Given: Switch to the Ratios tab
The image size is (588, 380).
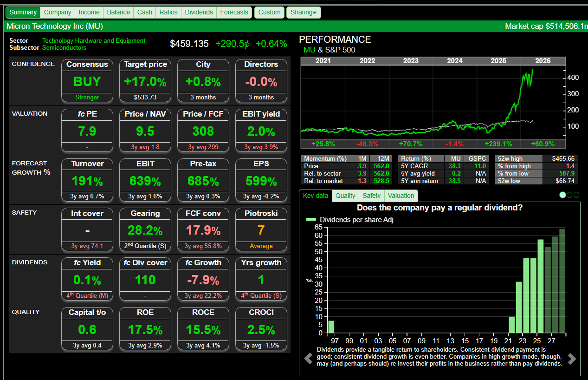Looking at the screenshot, I should (x=168, y=13).
